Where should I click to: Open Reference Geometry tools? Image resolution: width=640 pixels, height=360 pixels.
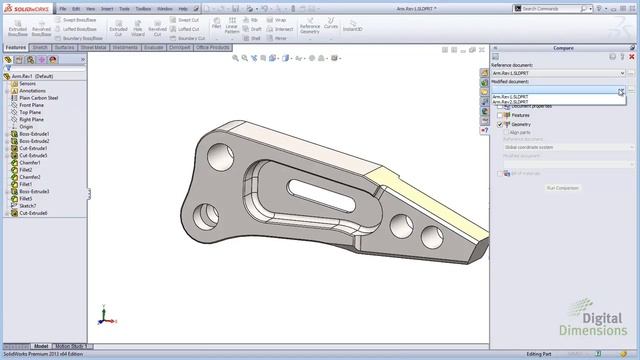click(x=310, y=26)
